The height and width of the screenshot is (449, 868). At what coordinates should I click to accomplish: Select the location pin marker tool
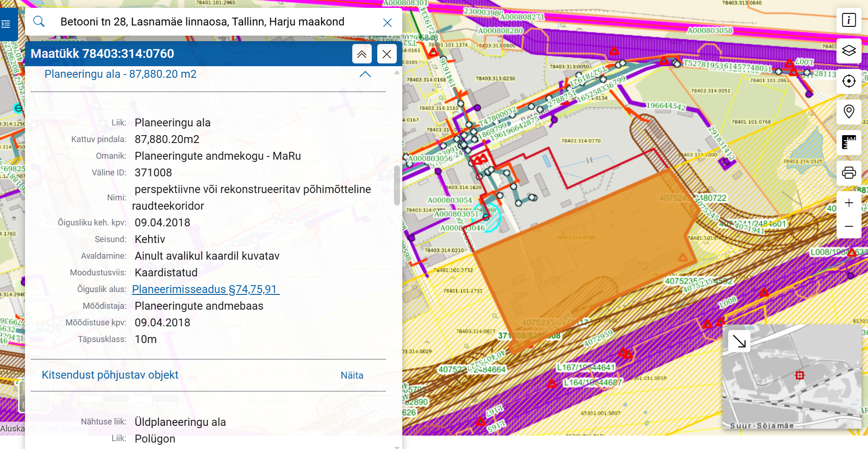[849, 112]
